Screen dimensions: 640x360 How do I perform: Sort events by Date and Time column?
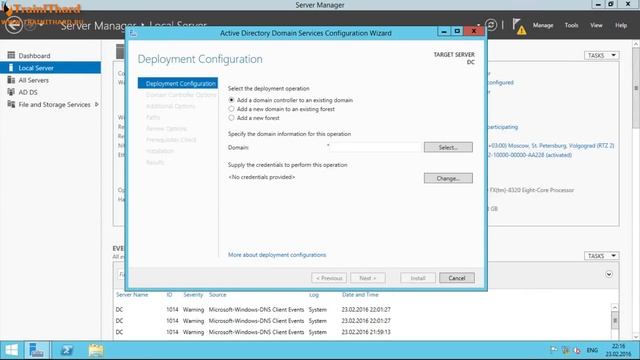click(360, 294)
